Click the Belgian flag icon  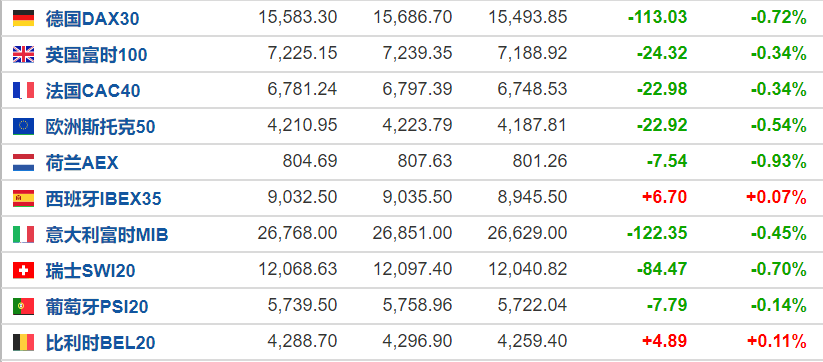24,343
